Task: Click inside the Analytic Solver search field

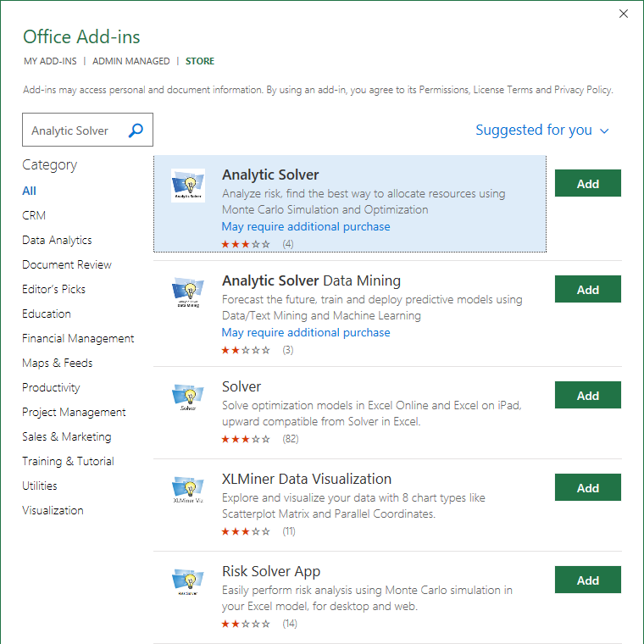Action: pos(75,130)
